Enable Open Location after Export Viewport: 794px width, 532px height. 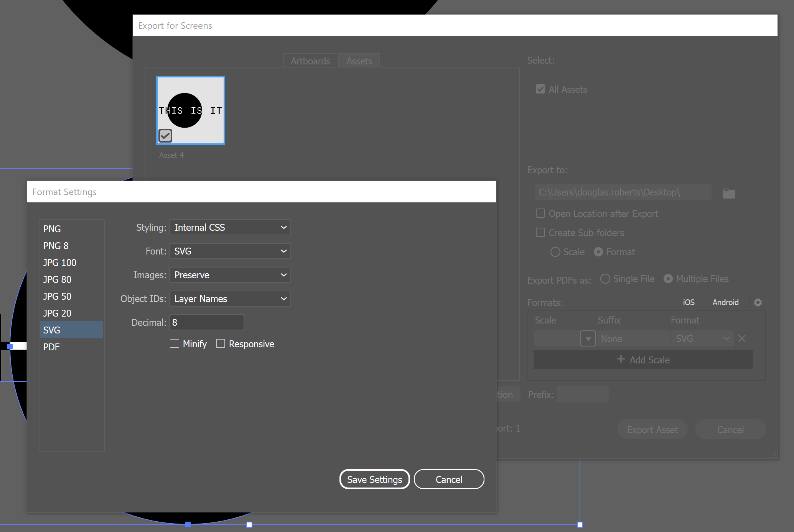[540, 213]
